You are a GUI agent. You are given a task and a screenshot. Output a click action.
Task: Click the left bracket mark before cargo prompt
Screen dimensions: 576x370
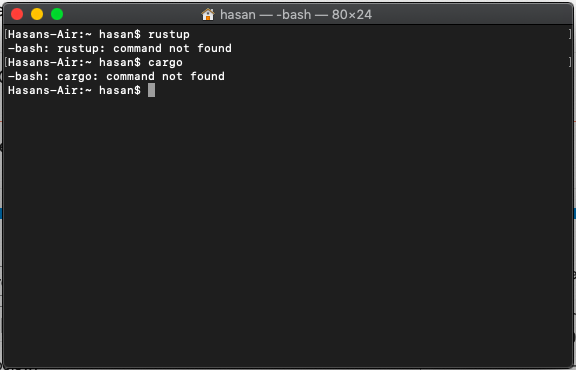[6, 62]
